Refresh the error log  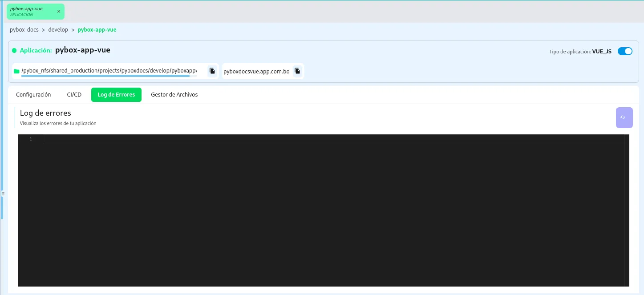point(624,117)
